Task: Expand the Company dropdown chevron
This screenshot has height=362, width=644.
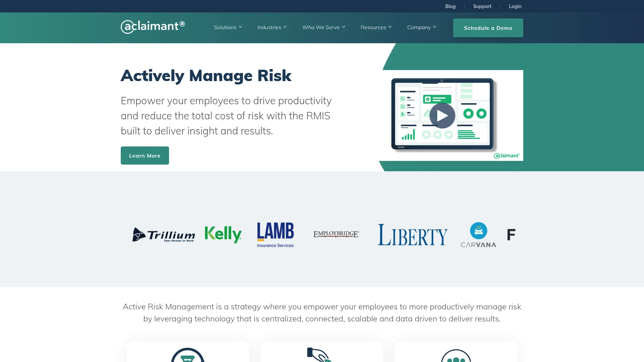Action: (434, 27)
